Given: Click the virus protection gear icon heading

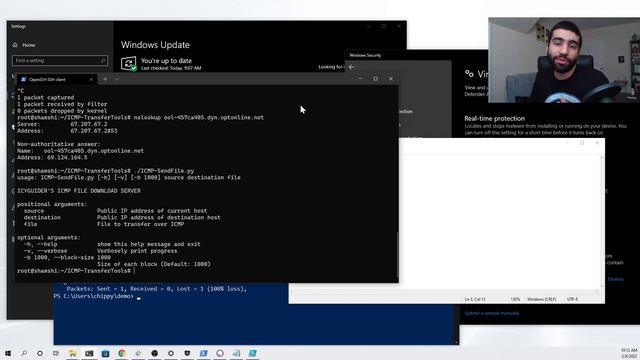Looking at the screenshot, I should point(469,74).
